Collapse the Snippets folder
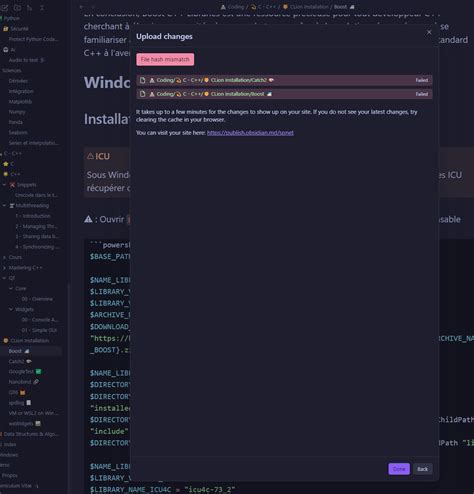Screen dimensions: 474x494 pyautogui.click(x=4, y=185)
